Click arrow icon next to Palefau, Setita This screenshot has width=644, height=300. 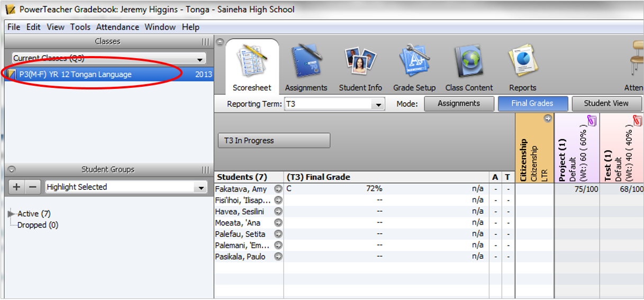278,234
